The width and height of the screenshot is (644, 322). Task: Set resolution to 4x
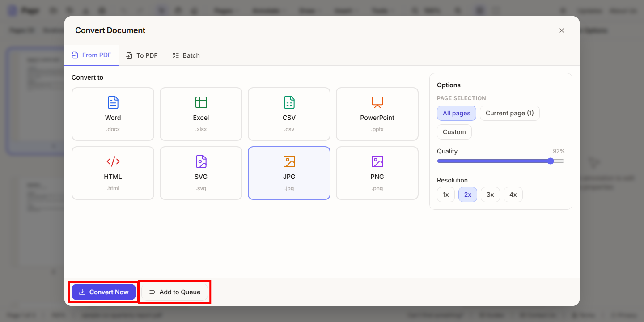point(513,195)
